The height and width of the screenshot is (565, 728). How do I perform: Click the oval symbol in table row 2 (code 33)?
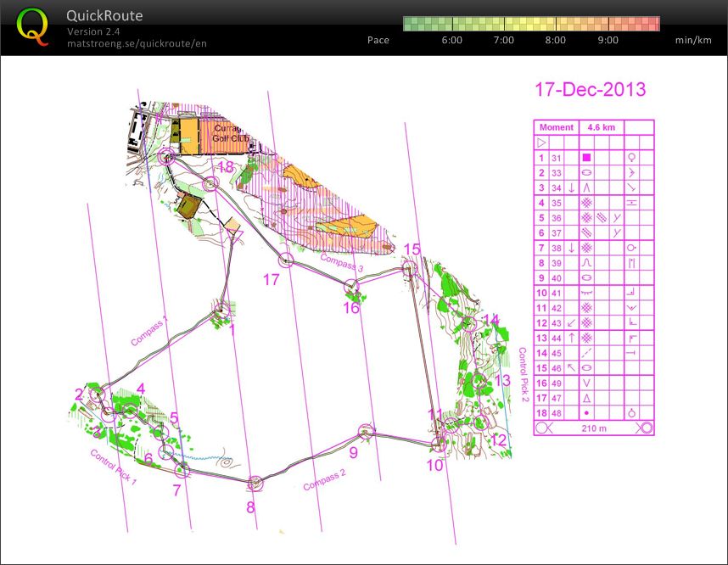[x=587, y=173]
